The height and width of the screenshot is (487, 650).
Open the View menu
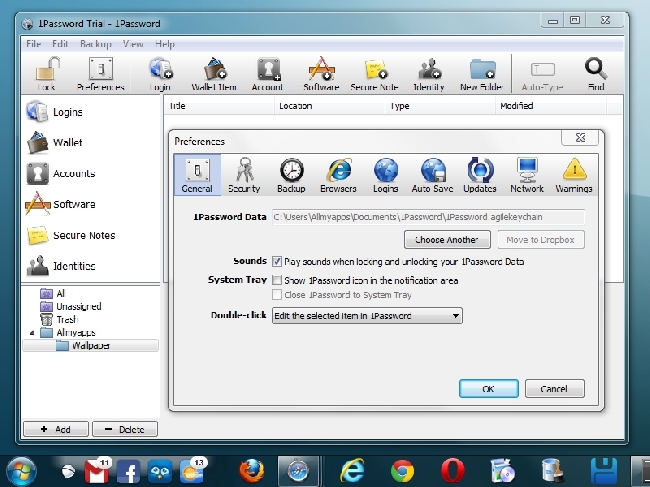133,44
